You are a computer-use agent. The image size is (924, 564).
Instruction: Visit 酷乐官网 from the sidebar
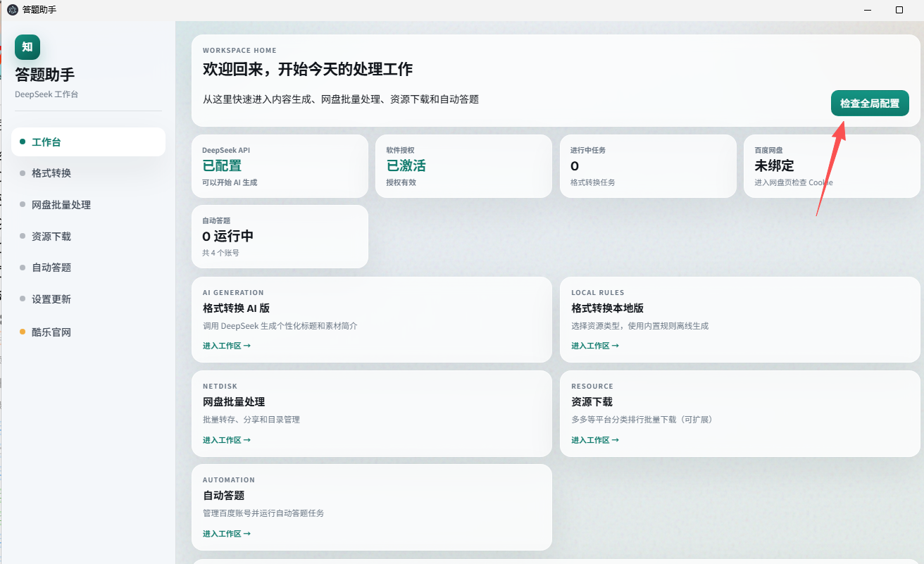(x=88, y=332)
